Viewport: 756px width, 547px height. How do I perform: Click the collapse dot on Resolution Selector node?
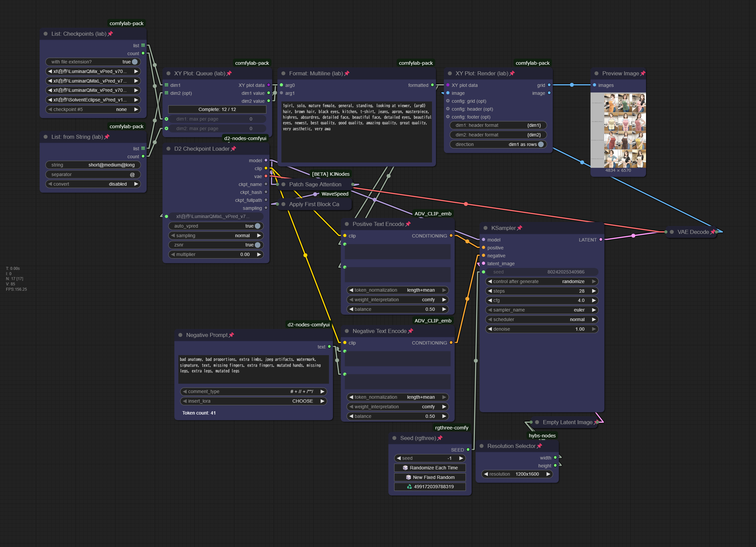click(x=482, y=446)
